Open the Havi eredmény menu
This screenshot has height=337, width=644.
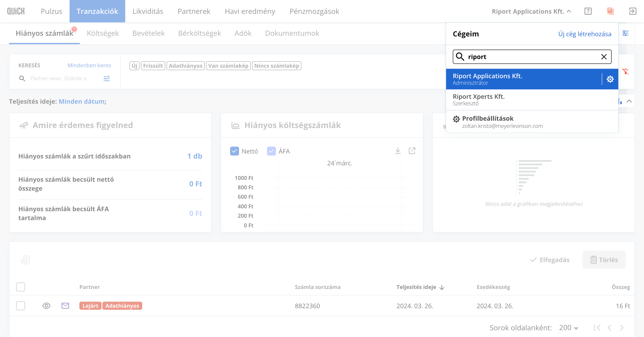(250, 11)
